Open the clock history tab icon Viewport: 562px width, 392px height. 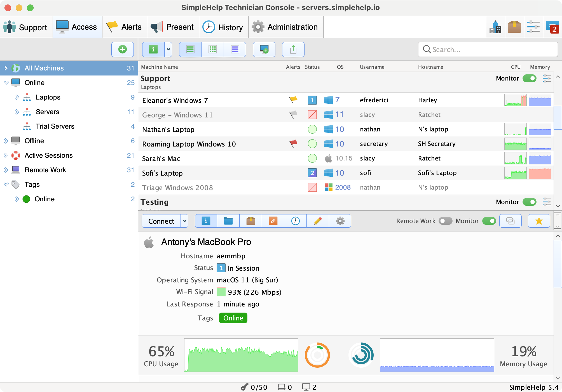coord(296,221)
